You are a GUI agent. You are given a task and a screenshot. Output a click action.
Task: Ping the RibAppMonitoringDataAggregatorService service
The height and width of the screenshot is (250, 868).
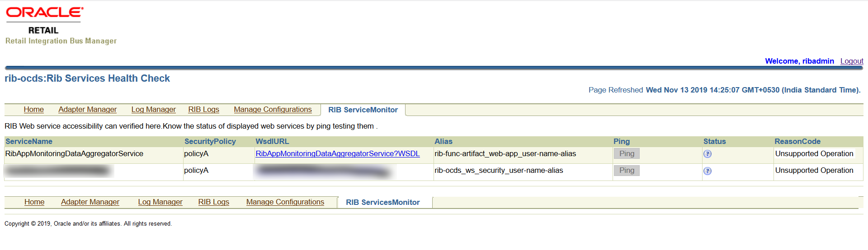point(627,154)
